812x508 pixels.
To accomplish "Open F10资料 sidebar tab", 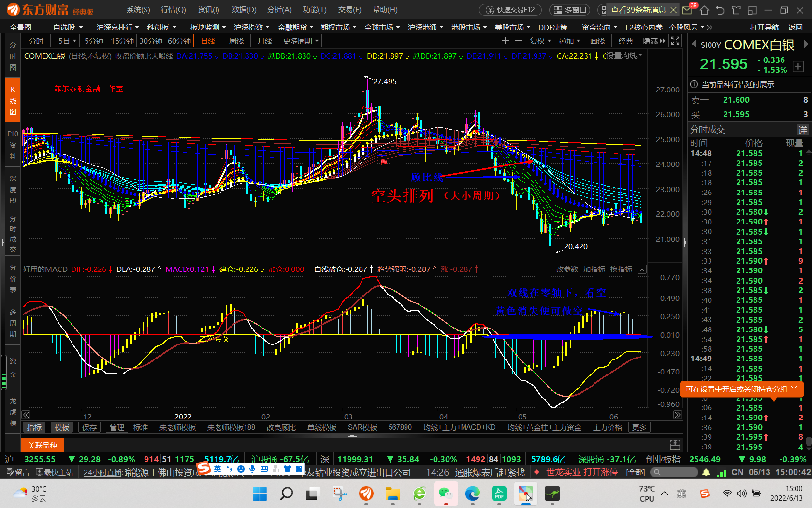I will click(13, 145).
